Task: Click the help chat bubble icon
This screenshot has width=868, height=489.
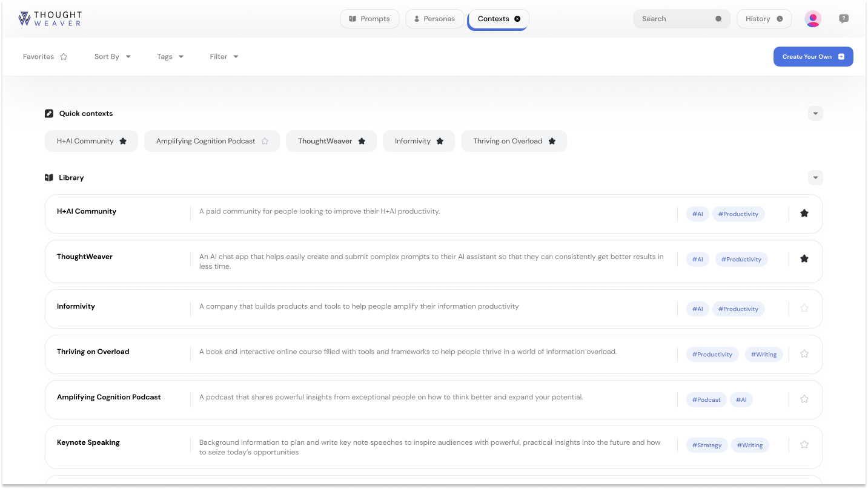Action: pyautogui.click(x=844, y=19)
